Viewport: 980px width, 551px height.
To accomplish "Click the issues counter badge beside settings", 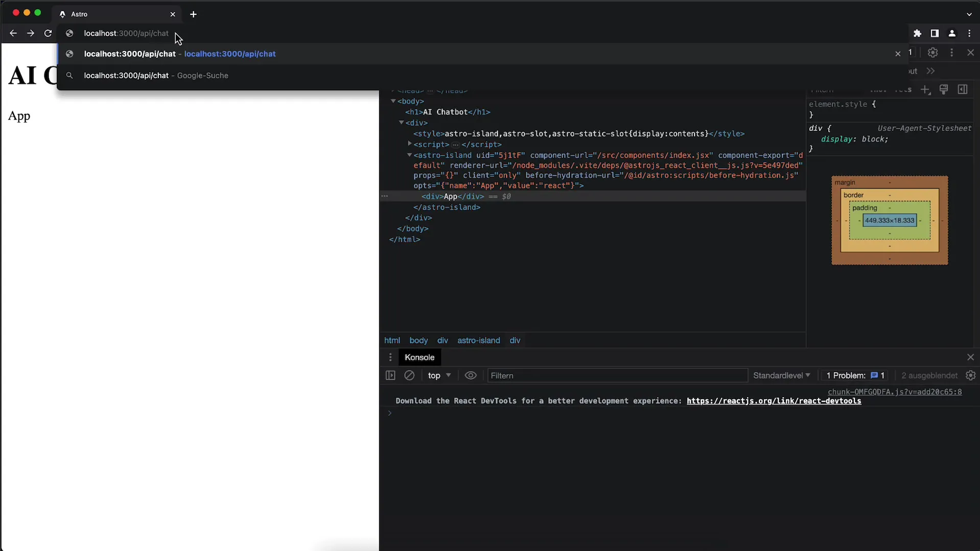I will coord(910,53).
